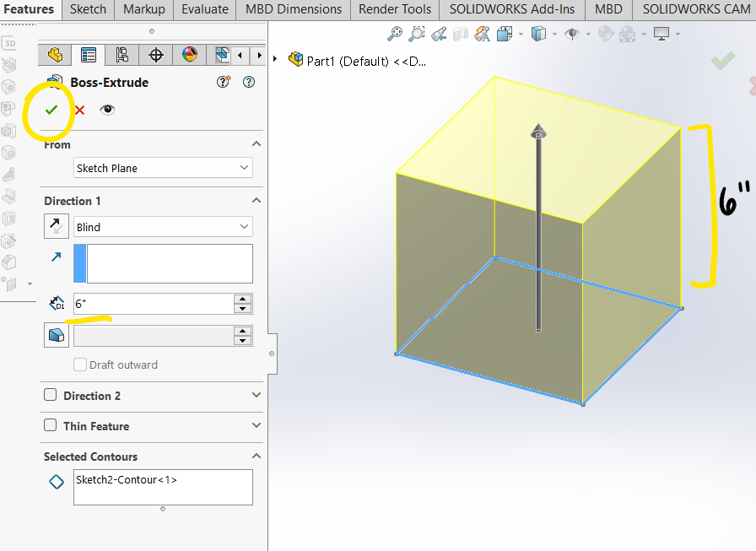The height and width of the screenshot is (551, 756).
Task: Expand the Thin Feature section chevron
Action: click(x=256, y=425)
